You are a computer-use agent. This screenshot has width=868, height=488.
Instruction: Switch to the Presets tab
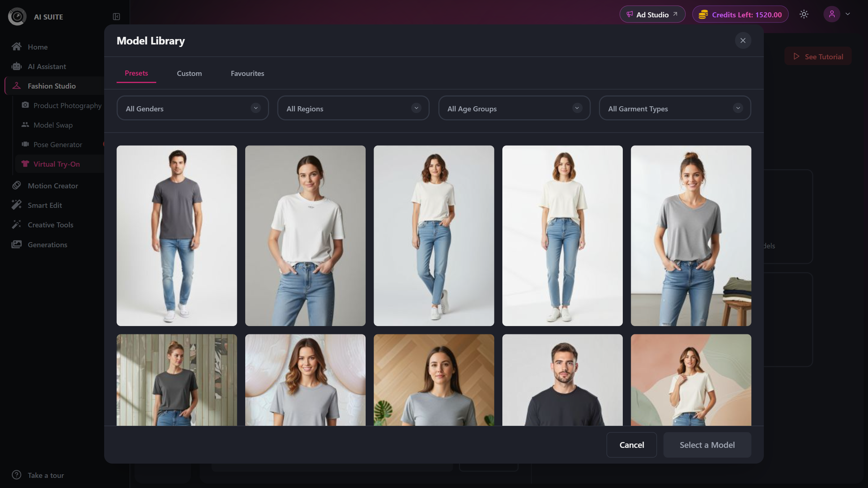point(136,73)
